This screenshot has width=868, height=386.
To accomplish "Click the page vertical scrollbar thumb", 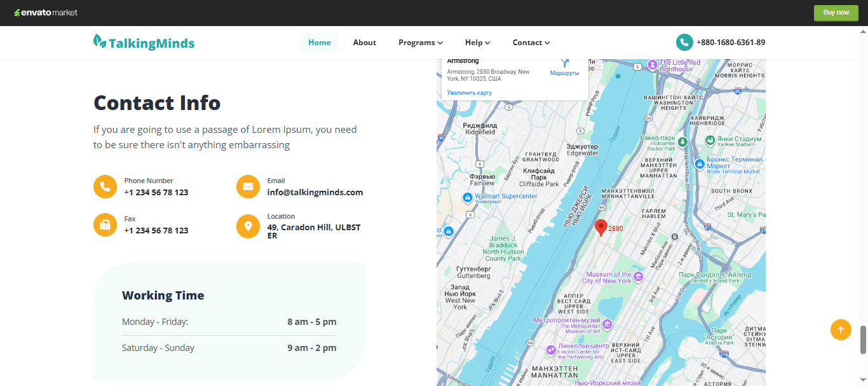I will (863, 340).
